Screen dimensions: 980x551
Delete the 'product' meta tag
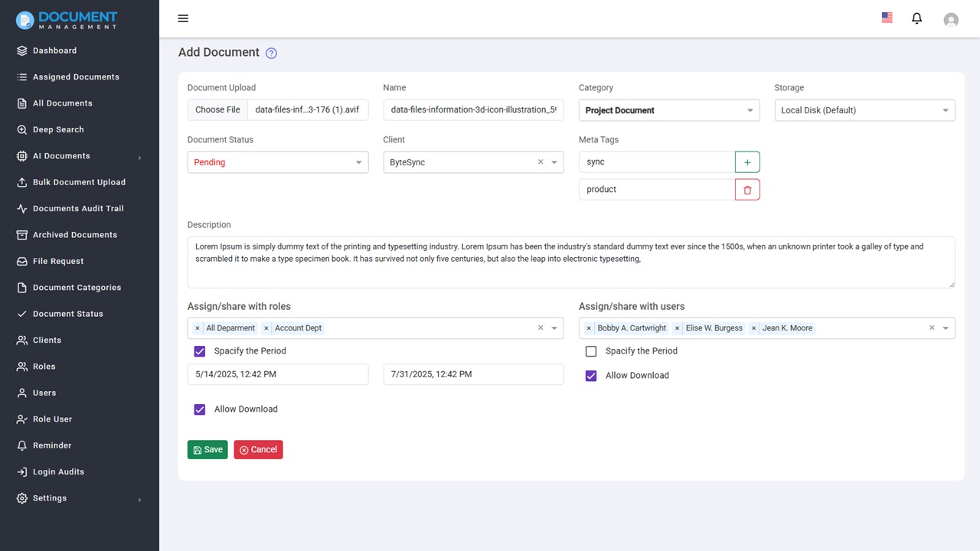747,190
